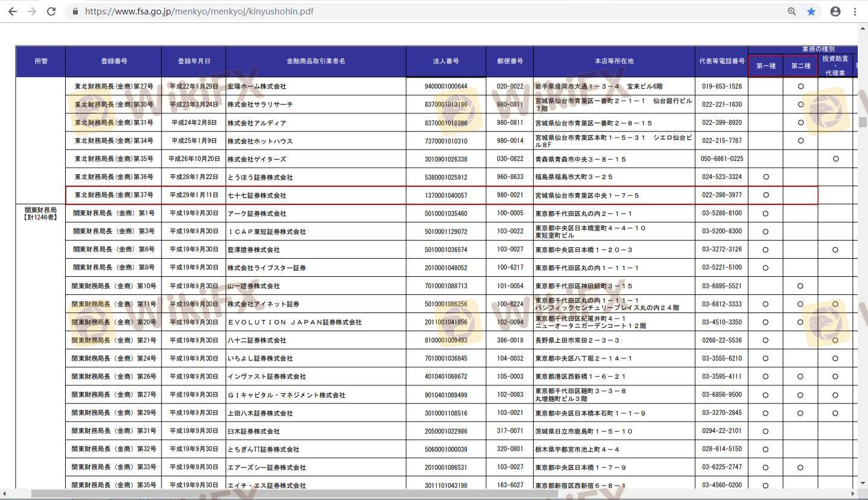Go back to the previous page
Viewport: 868px width, 500px height.
click(12, 11)
